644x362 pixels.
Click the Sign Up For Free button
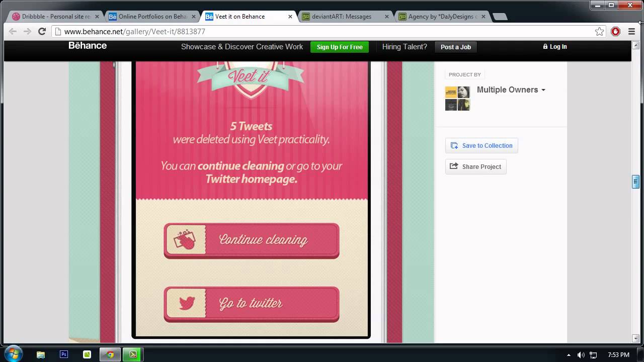pyautogui.click(x=340, y=47)
